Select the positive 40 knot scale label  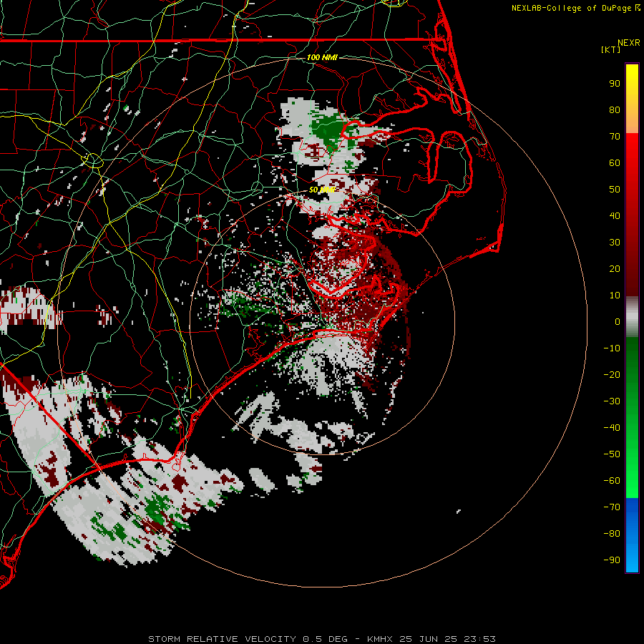[x=615, y=215]
